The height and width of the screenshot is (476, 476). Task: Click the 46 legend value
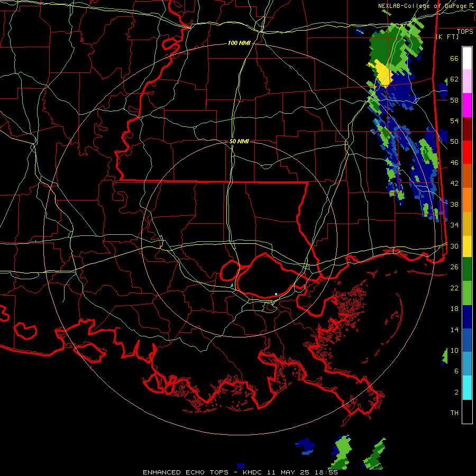tap(454, 163)
